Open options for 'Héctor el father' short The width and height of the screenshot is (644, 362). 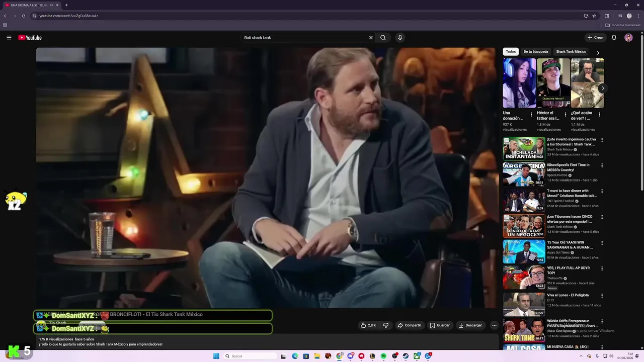[565, 115]
